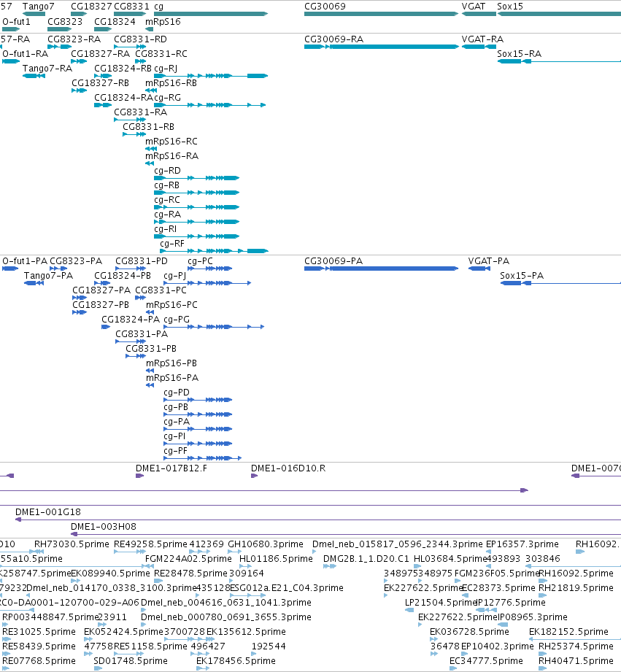Click the cg-PF protein label

pyautogui.click(x=176, y=450)
